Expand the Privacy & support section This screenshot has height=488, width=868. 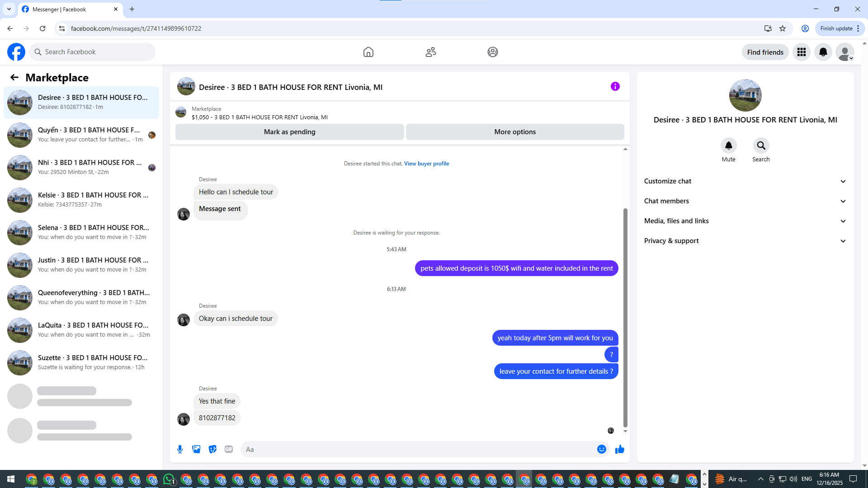coord(745,241)
